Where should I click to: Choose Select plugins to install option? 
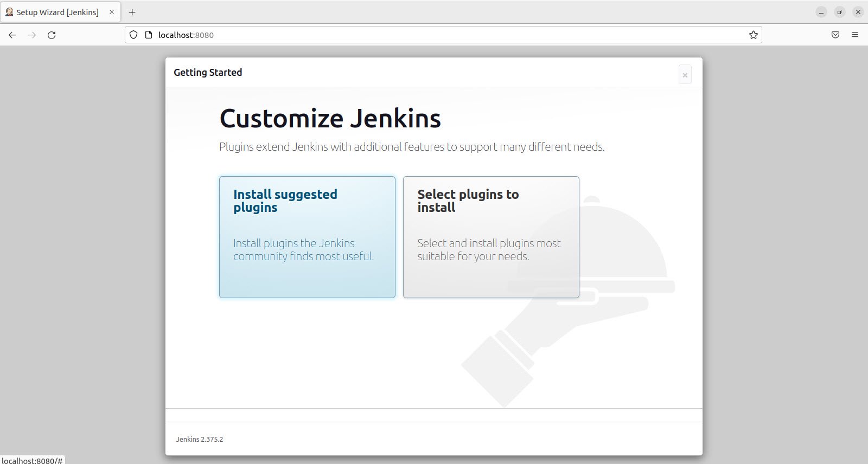[491, 237]
